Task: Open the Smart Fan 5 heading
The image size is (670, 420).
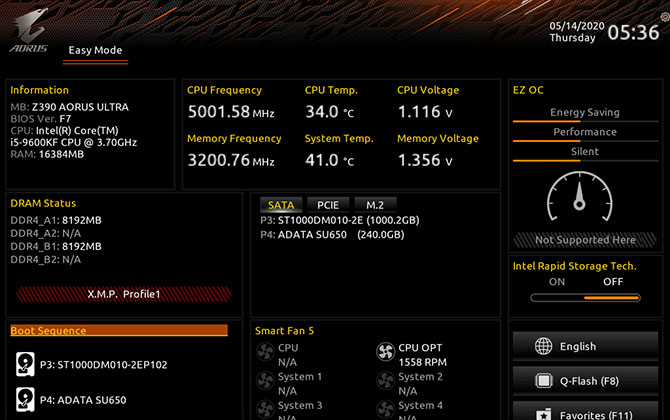Action: coord(284,331)
